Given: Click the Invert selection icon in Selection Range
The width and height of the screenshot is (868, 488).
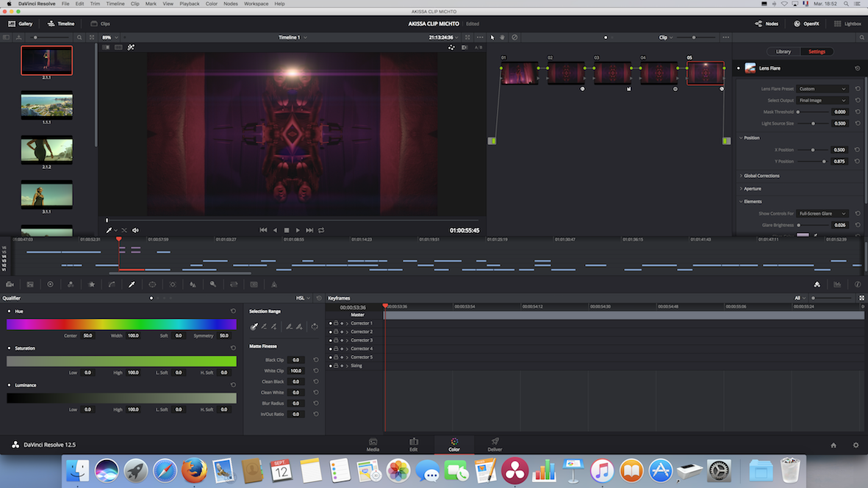Looking at the screenshot, I should tap(315, 326).
